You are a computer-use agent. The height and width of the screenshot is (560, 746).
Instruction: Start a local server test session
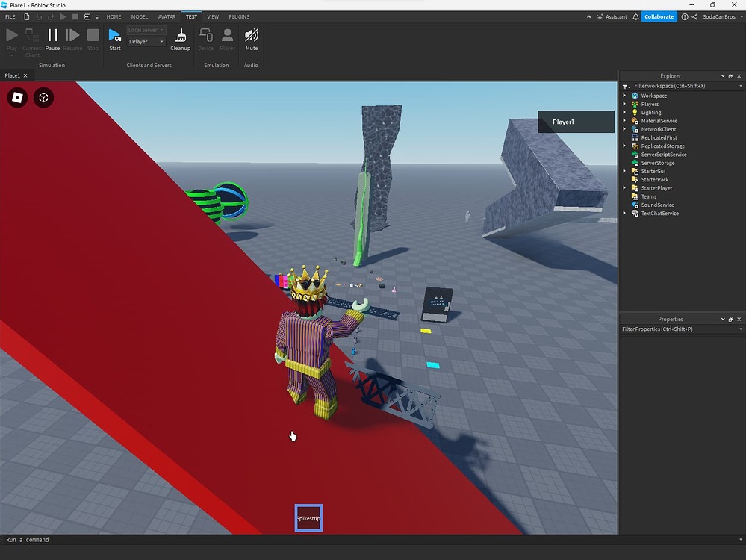[x=114, y=37]
